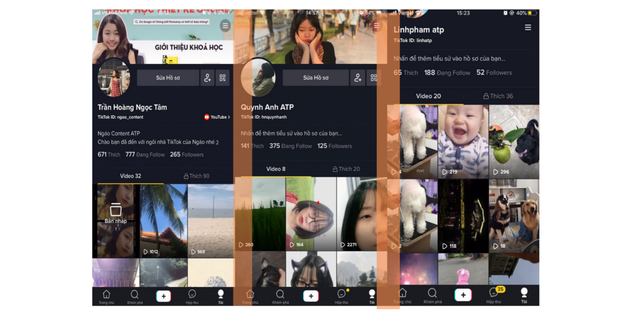Select the Video 8 tab
644x322 pixels.
(x=276, y=169)
